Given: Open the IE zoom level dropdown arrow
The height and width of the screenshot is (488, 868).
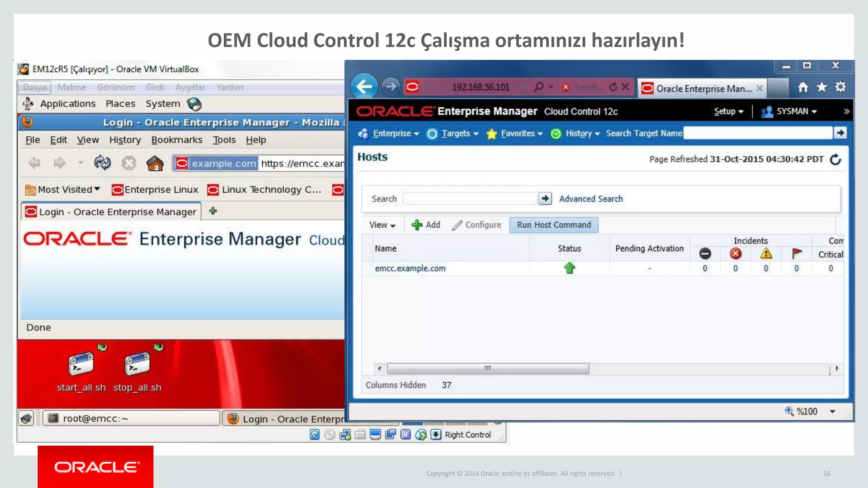Looking at the screenshot, I should (x=832, y=411).
